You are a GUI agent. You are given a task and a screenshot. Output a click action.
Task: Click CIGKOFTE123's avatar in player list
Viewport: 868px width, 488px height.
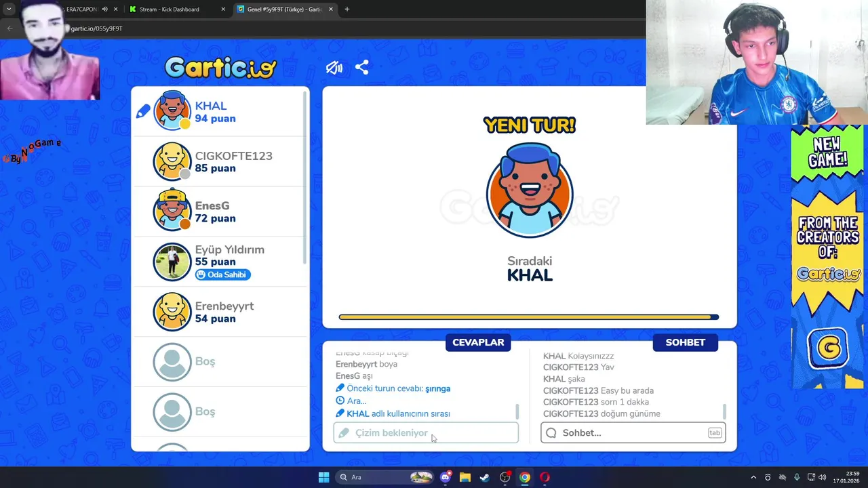pos(172,161)
